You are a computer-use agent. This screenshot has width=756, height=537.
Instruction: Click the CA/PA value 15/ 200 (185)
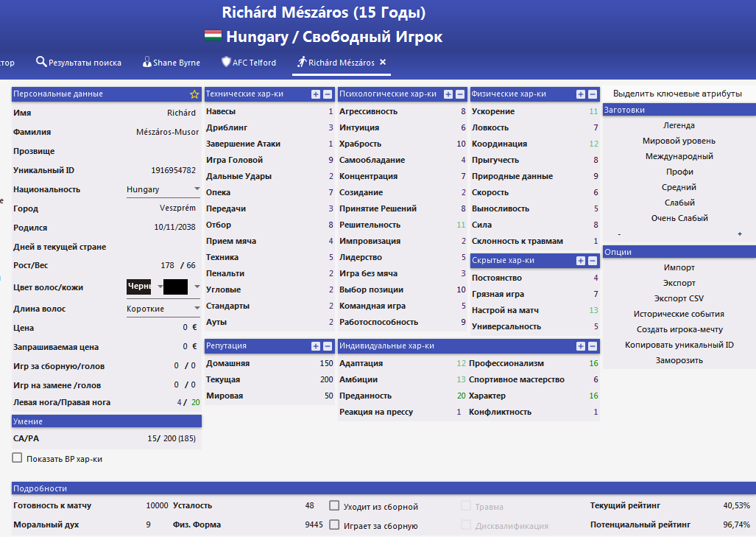pos(172,438)
